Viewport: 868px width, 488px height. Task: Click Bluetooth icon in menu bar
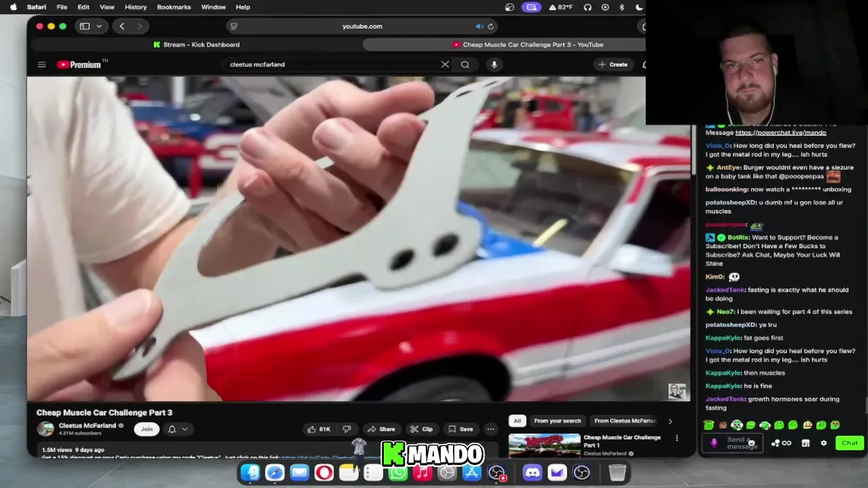click(x=622, y=7)
